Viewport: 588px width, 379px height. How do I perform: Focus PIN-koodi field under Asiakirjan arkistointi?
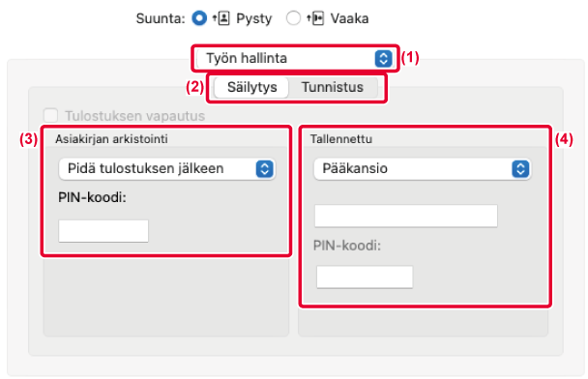(x=103, y=231)
